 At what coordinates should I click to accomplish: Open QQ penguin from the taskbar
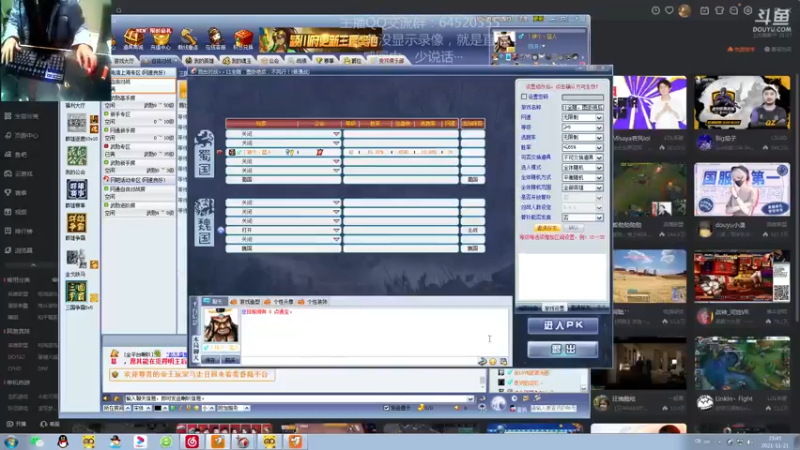63,441
